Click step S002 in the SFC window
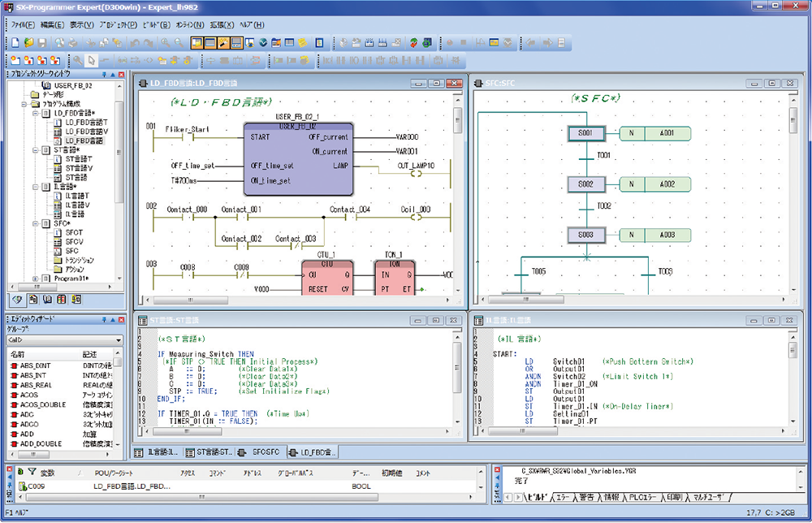The width and height of the screenshot is (812, 523). [x=585, y=184]
